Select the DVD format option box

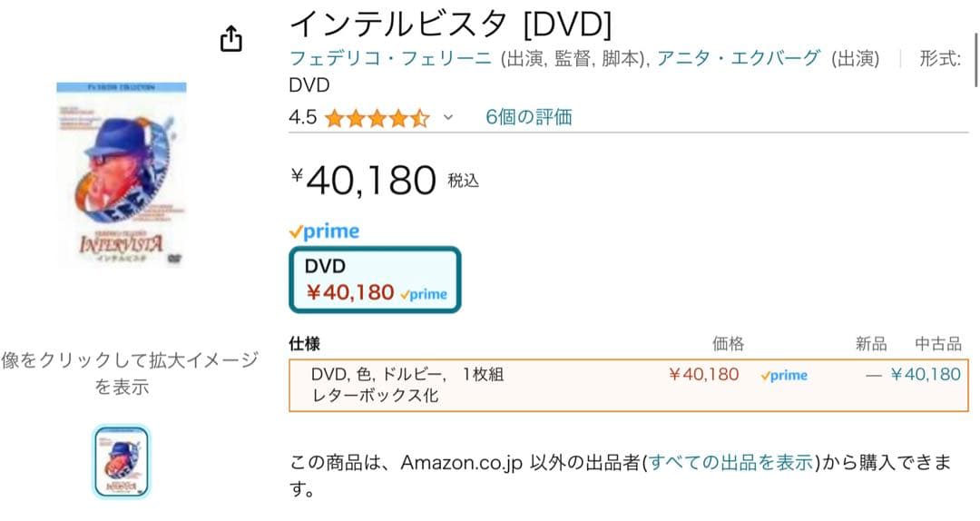point(374,280)
